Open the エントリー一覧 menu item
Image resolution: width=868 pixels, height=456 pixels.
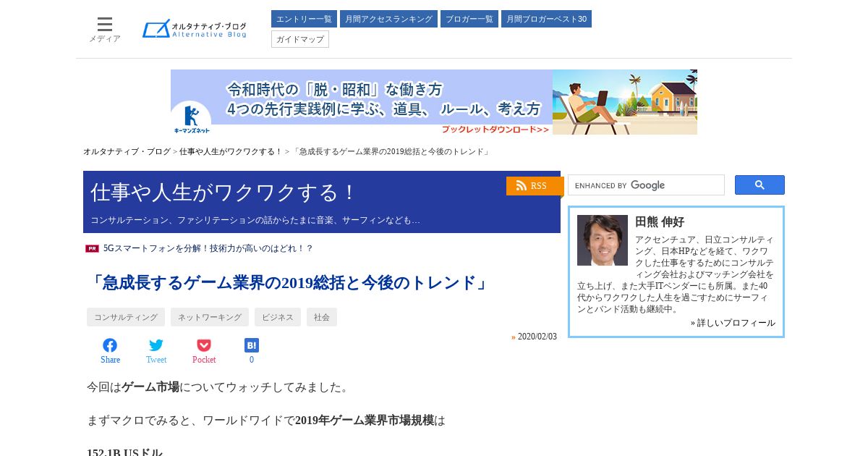tap(304, 19)
